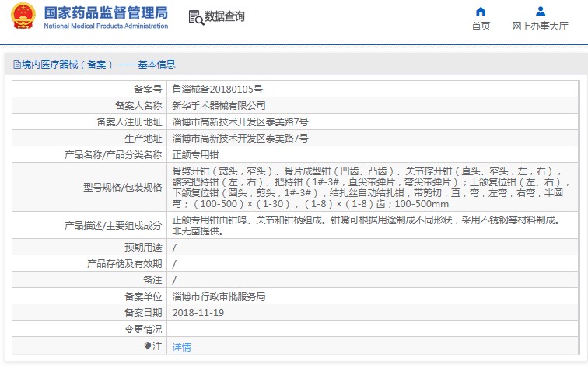The height and width of the screenshot is (366, 588).
Task: Go to 首页 text link
Action: tap(481, 26)
